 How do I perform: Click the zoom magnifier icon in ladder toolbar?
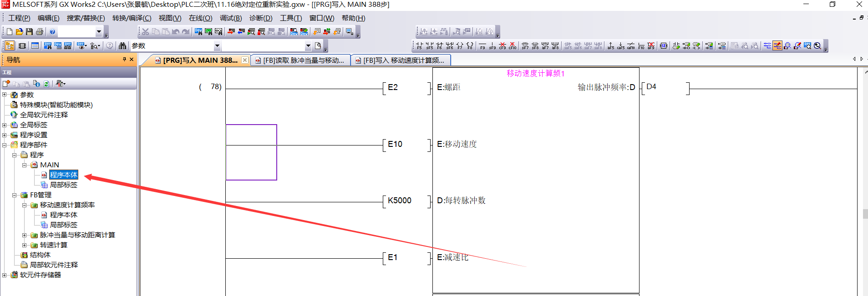pyautogui.click(x=817, y=46)
